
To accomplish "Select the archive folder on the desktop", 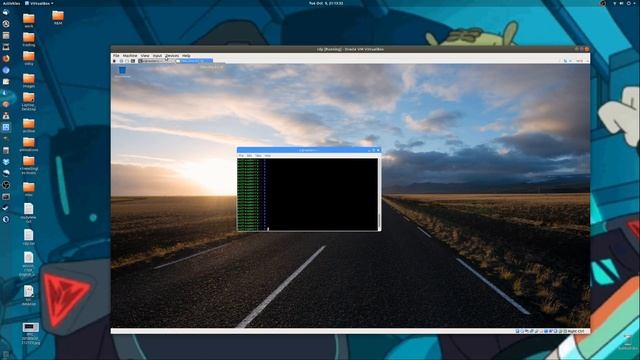I will coord(29,125).
